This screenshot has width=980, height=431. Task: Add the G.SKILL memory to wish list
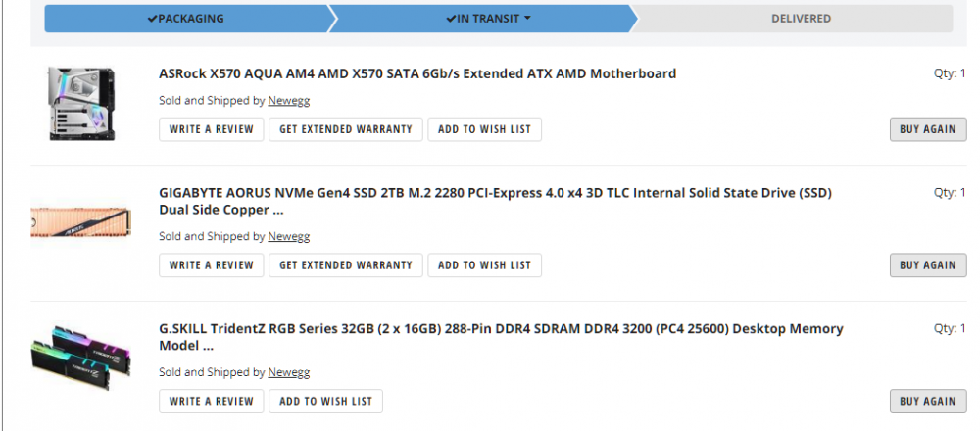(326, 401)
